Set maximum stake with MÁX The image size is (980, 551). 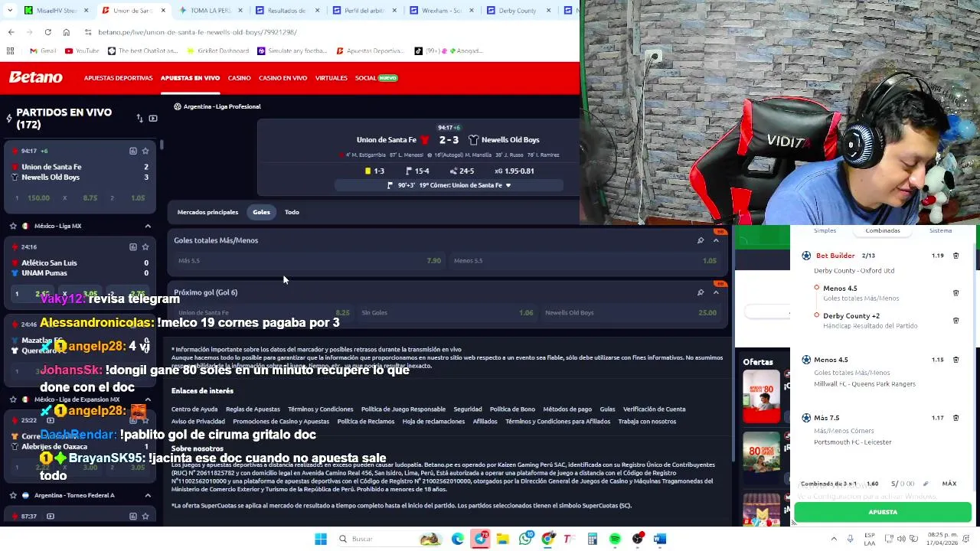pos(949,484)
